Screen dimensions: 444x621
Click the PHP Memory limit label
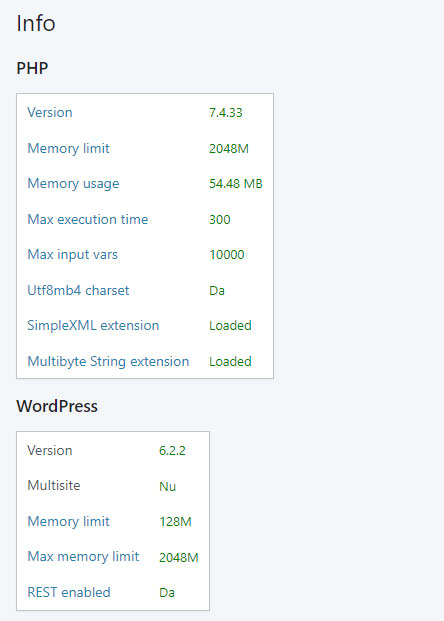[x=69, y=149]
